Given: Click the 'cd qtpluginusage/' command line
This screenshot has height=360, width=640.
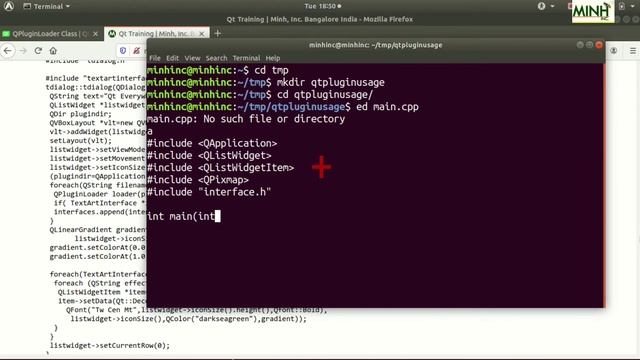Looking at the screenshot, I should pyautogui.click(x=260, y=95).
